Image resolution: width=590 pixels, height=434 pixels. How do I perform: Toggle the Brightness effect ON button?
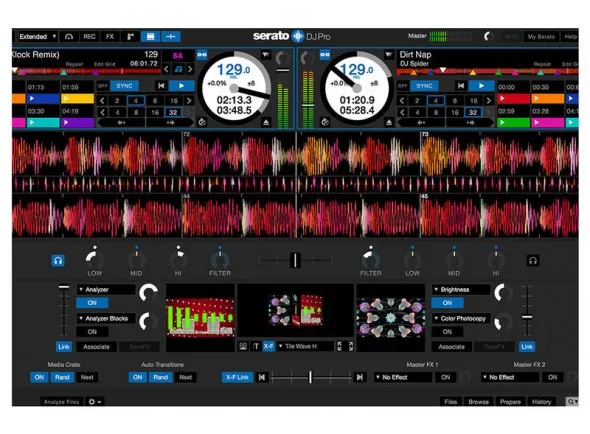click(447, 303)
